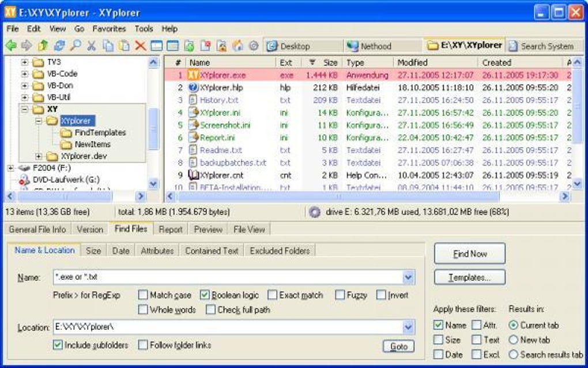Open configuration gear in toolbar

[254, 46]
